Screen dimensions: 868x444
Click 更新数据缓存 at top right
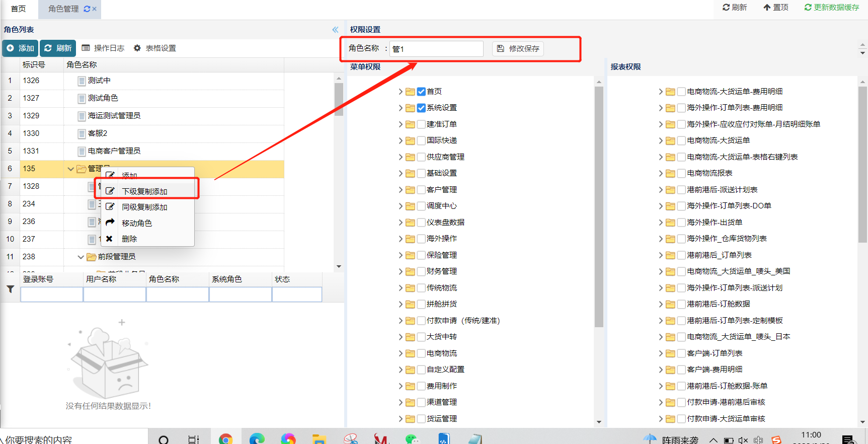[x=832, y=8]
